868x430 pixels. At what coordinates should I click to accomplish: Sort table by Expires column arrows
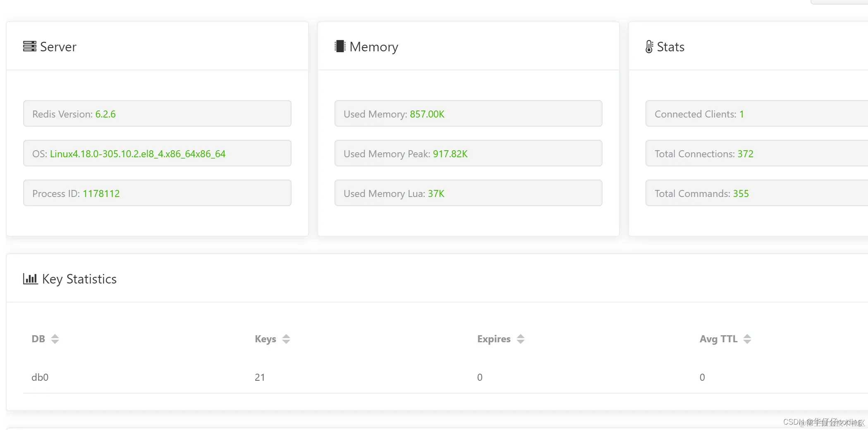click(x=521, y=339)
